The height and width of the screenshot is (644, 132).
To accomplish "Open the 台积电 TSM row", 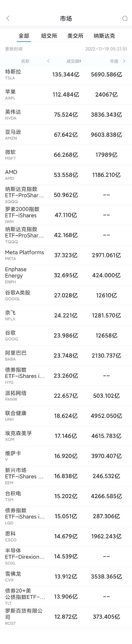I will (x=66, y=496).
